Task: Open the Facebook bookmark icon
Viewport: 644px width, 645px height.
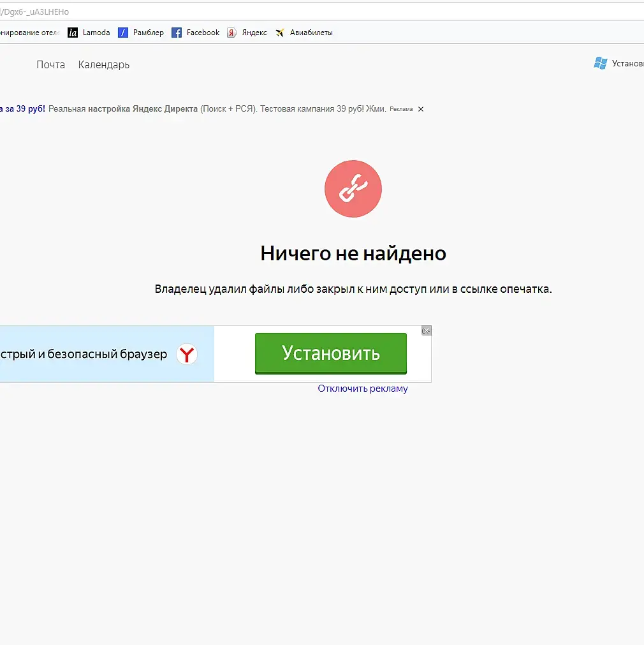Action: pyautogui.click(x=177, y=33)
